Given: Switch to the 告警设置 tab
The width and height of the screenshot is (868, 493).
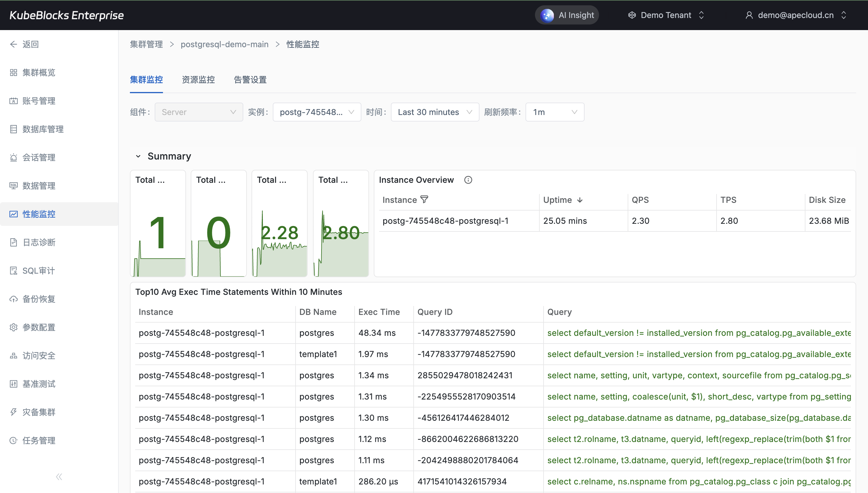Looking at the screenshot, I should [x=250, y=80].
